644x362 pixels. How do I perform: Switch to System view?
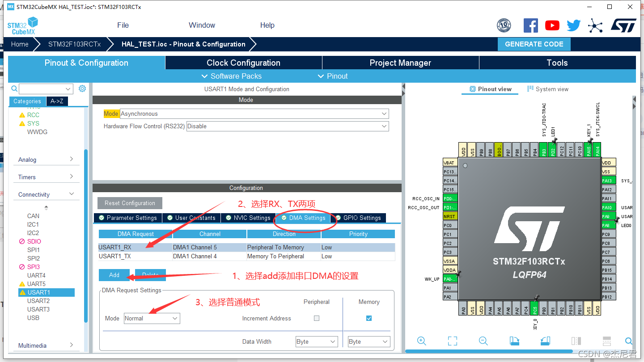point(548,89)
